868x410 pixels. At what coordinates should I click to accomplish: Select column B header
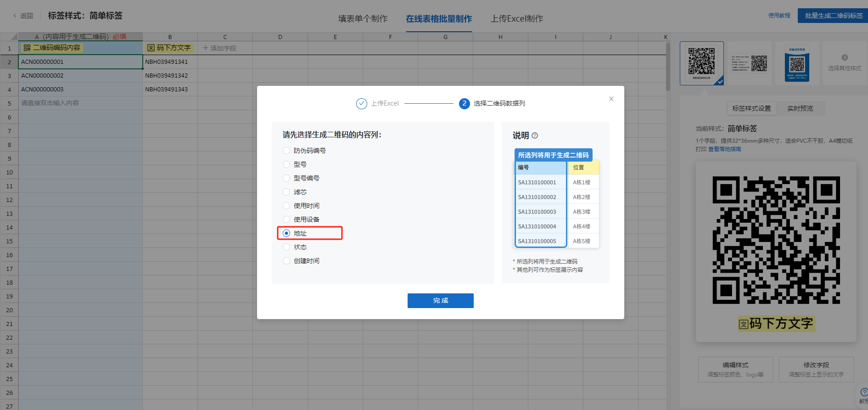coord(170,37)
